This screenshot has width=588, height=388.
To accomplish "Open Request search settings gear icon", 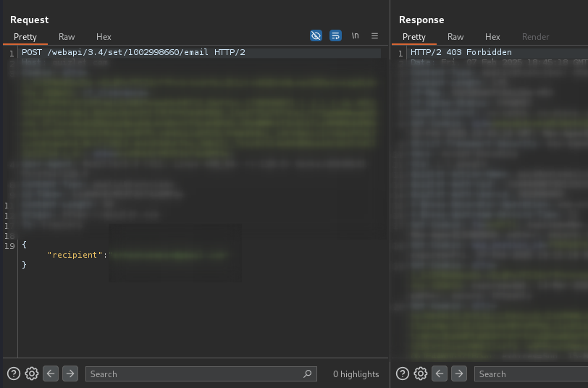I will [32, 374].
